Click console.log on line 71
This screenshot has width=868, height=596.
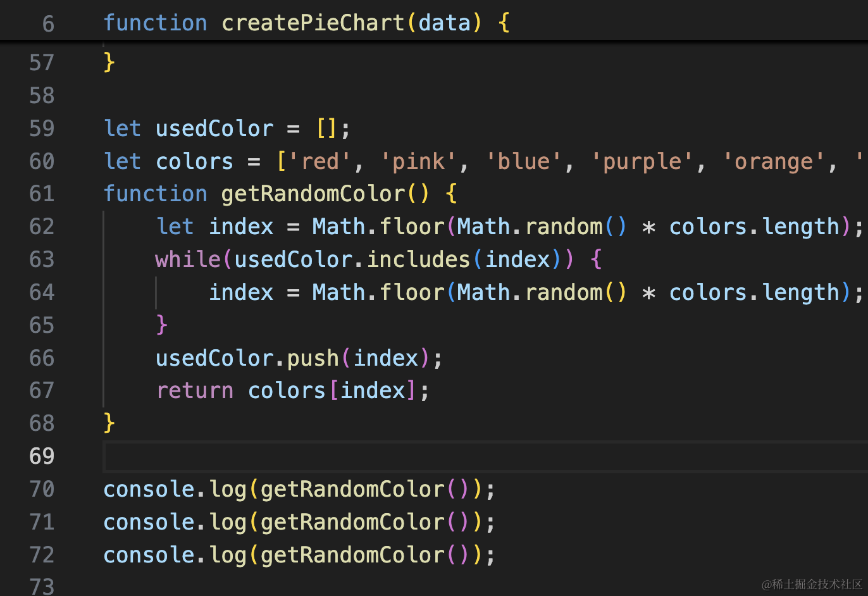pyautogui.click(x=175, y=522)
